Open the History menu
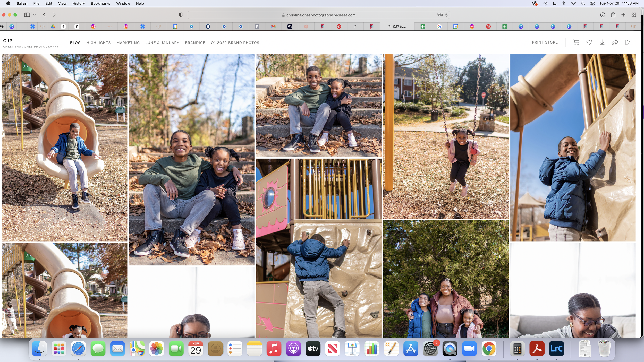This screenshot has width=644, height=362. 79,3
